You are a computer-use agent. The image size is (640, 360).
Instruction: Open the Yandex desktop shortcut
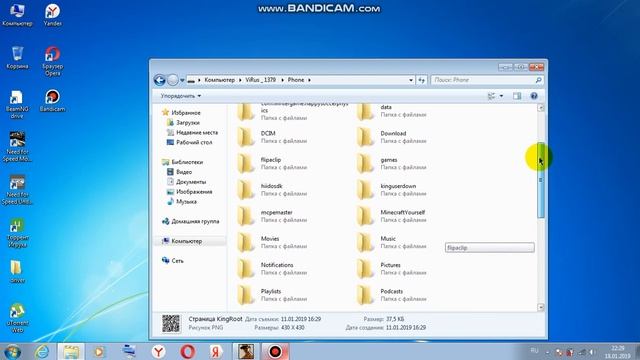[53, 15]
